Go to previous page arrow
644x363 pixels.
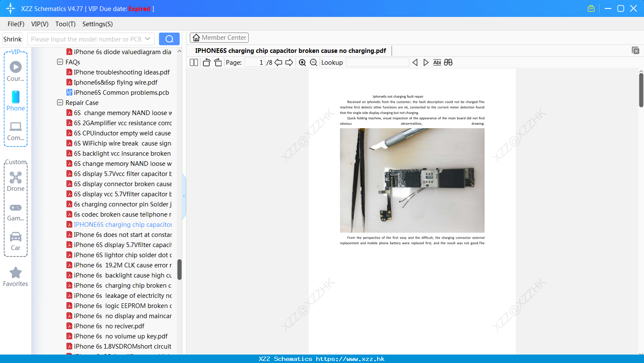278,63
